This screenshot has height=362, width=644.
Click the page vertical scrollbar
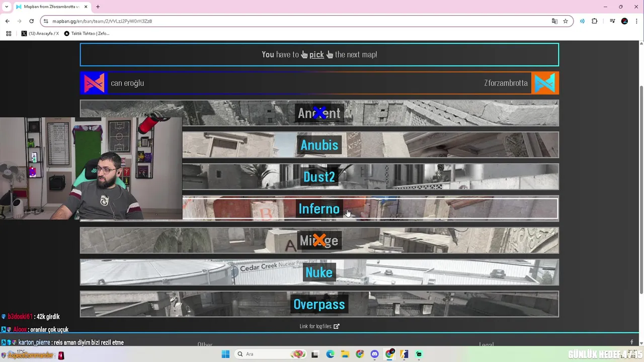(x=641, y=189)
